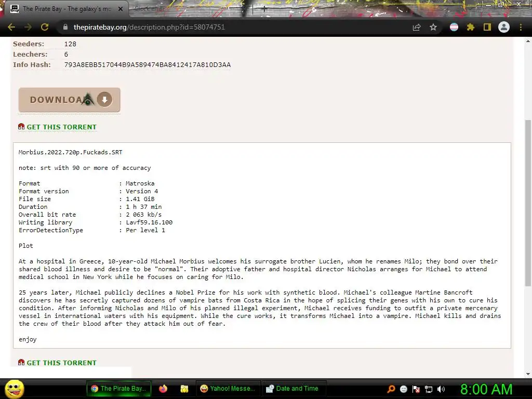The width and height of the screenshot is (532, 399).
Task: Toggle the browser side panel
Action: click(x=487, y=27)
